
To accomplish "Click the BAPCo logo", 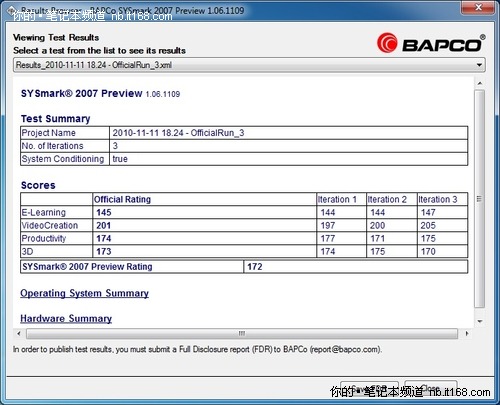I will pyautogui.click(x=431, y=43).
